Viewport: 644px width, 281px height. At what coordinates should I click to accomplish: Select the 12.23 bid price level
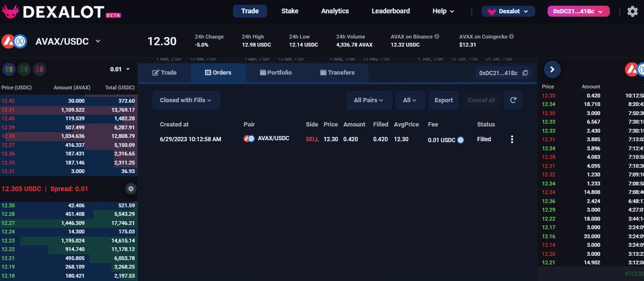point(69,240)
